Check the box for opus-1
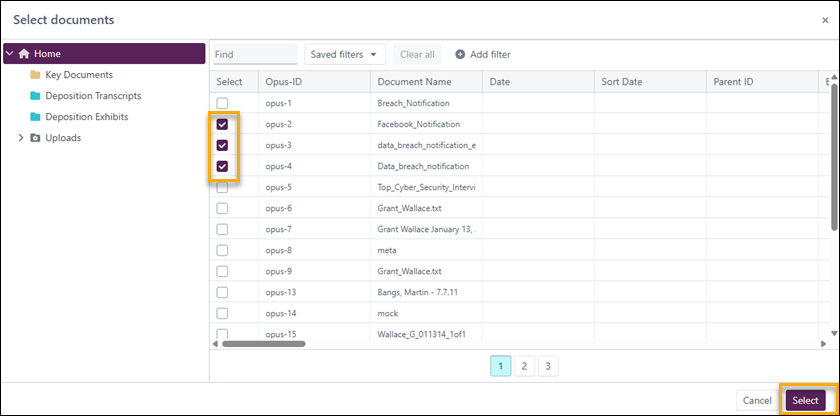The width and height of the screenshot is (840, 416). pyautogui.click(x=222, y=103)
